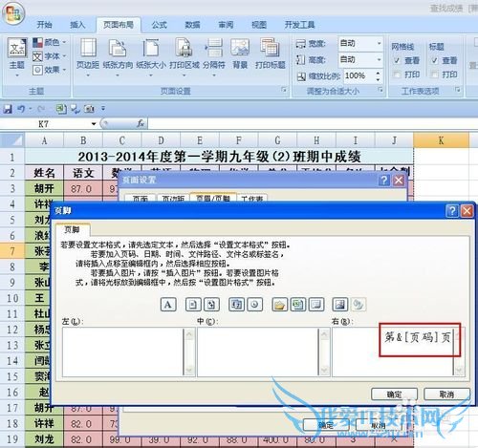478x448 pixels.
Task: Select 页面 tab in 页面设置 dialog
Action: [x=141, y=199]
